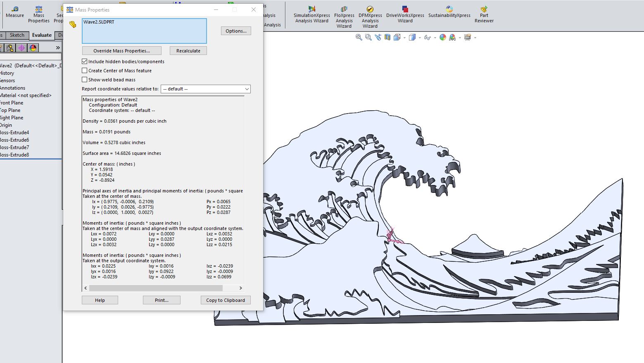Open Part Reviewer

(x=484, y=14)
